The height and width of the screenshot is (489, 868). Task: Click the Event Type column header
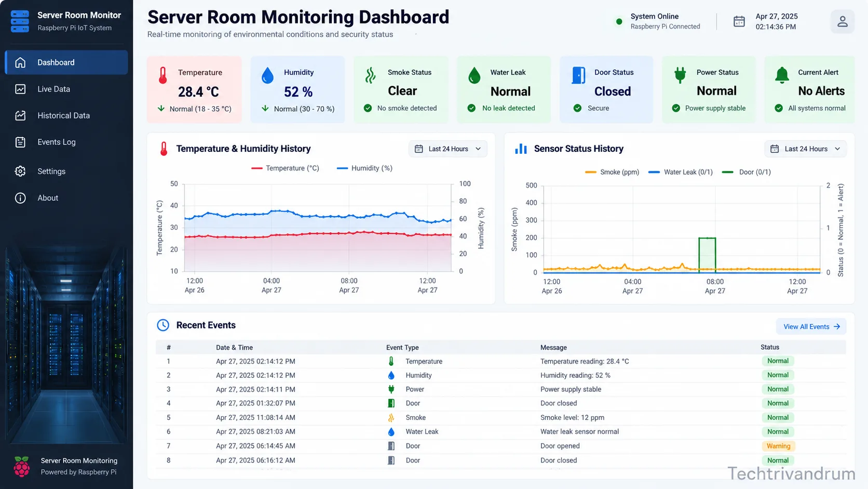pyautogui.click(x=402, y=348)
